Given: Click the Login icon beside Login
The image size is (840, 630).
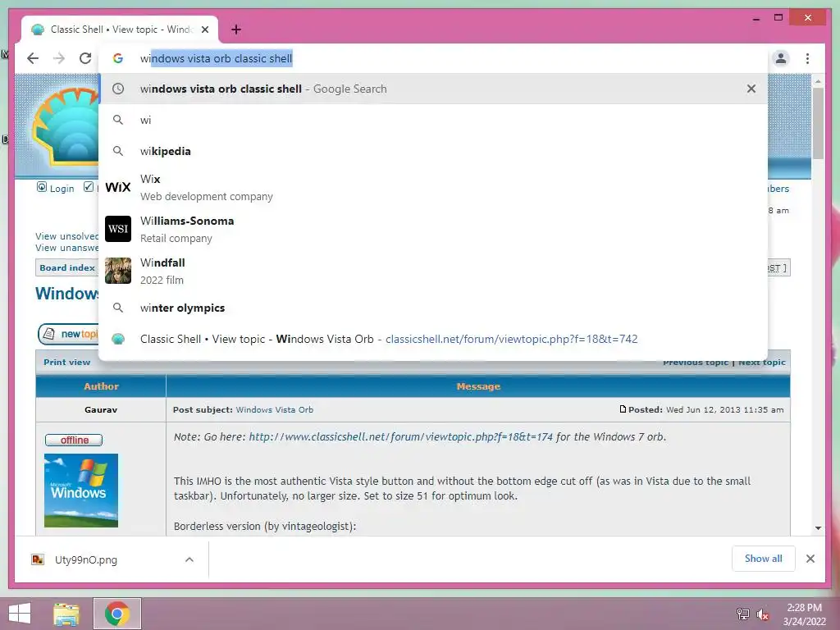Looking at the screenshot, I should [x=42, y=187].
